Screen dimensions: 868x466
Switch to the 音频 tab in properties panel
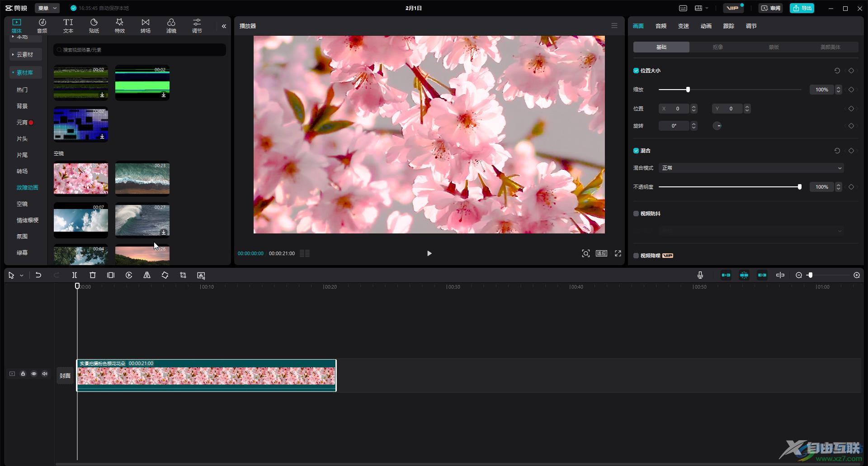coord(661,26)
